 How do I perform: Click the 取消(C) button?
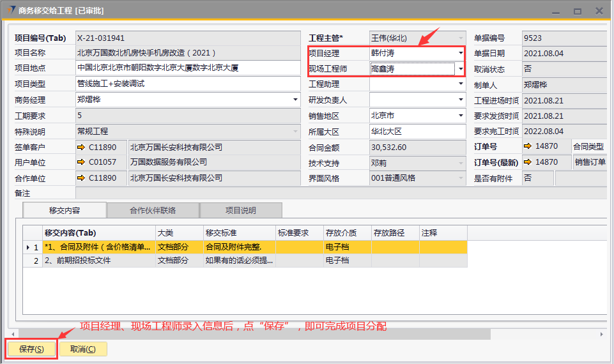83,349
